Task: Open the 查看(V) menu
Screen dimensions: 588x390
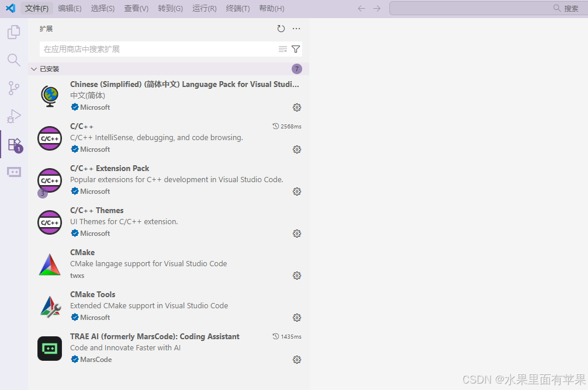Action: tap(136, 8)
